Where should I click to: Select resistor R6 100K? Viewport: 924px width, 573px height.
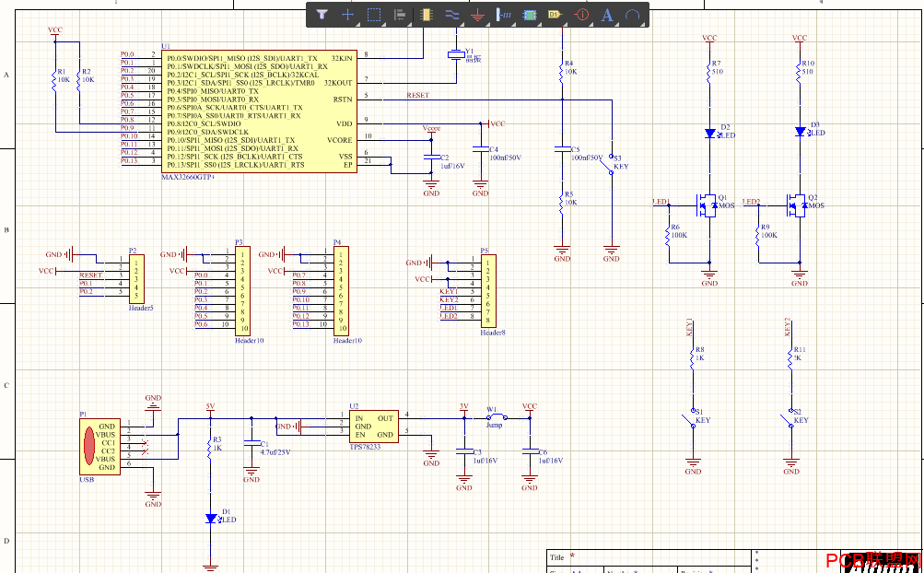click(669, 239)
